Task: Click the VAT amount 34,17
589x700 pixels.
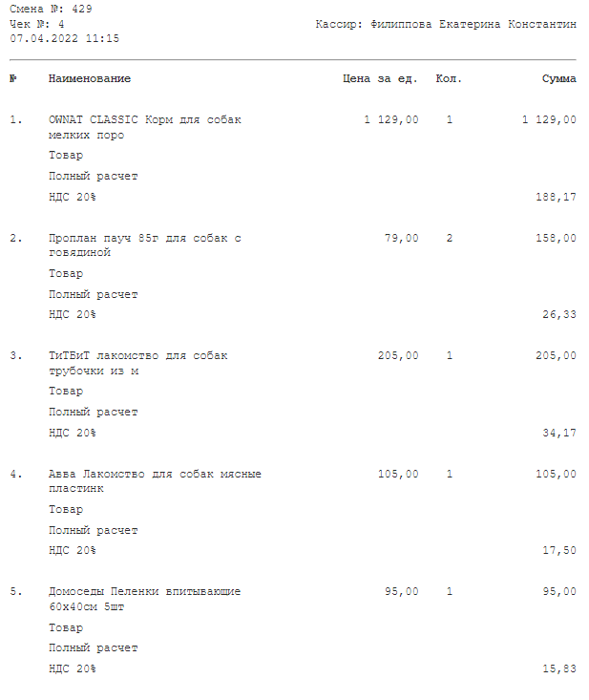Action: [559, 433]
